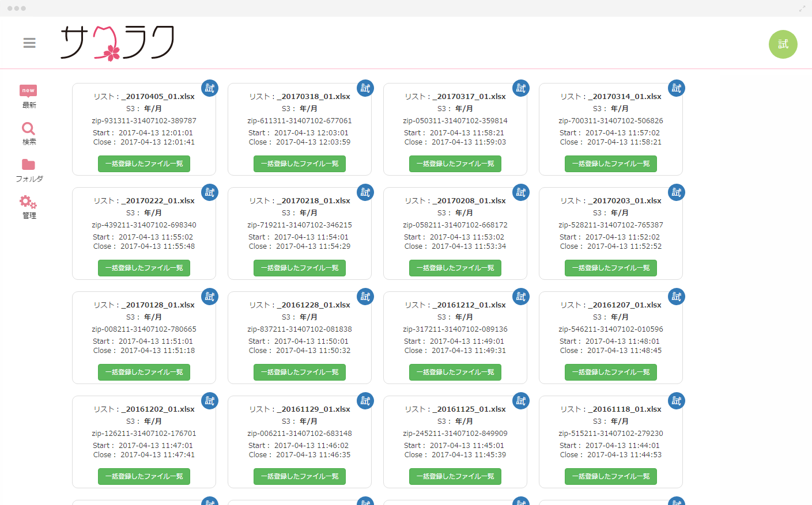Open file list for _20170222_01.xlsx
This screenshot has width=812, height=505.
[x=144, y=268]
